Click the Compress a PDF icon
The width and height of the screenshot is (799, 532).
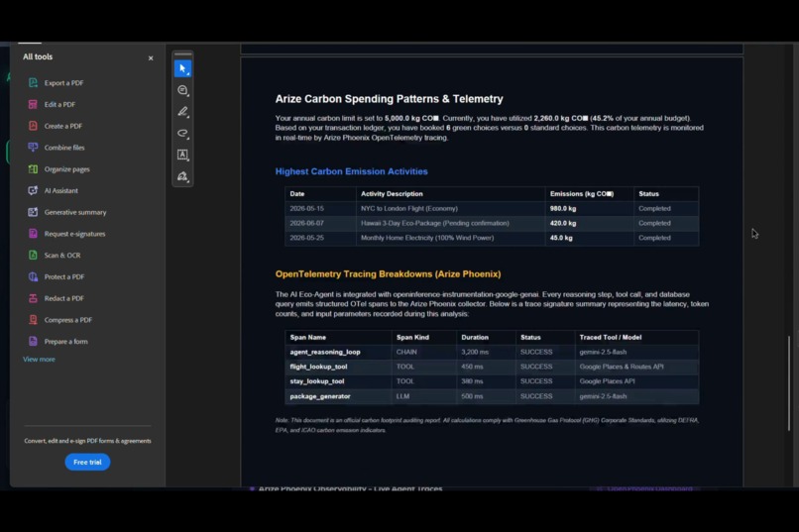(x=33, y=320)
